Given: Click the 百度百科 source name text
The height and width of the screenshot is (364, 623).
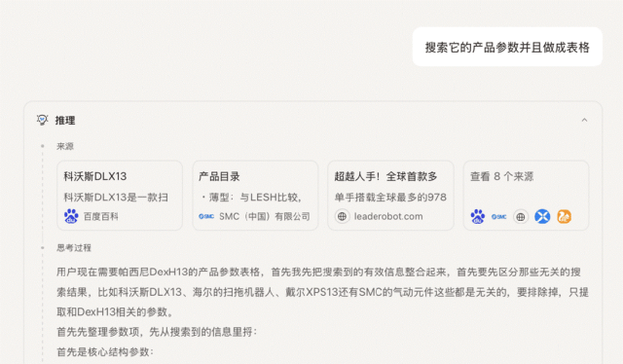Looking at the screenshot, I should pyautogui.click(x=101, y=217).
